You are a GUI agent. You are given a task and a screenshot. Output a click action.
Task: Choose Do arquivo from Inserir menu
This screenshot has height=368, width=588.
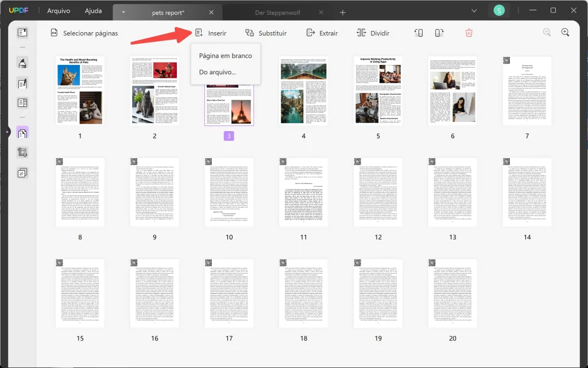[x=218, y=72]
